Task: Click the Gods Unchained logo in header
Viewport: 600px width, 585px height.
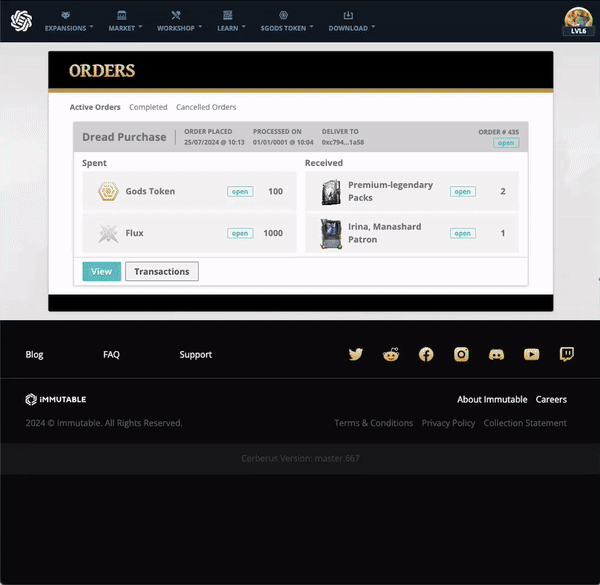Action: (x=21, y=21)
